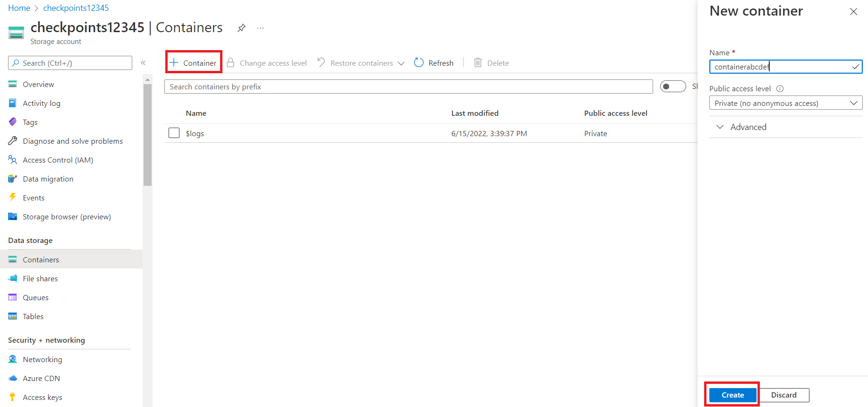The height and width of the screenshot is (407, 868).
Task: Click the Access keys key icon
Action: [13, 397]
